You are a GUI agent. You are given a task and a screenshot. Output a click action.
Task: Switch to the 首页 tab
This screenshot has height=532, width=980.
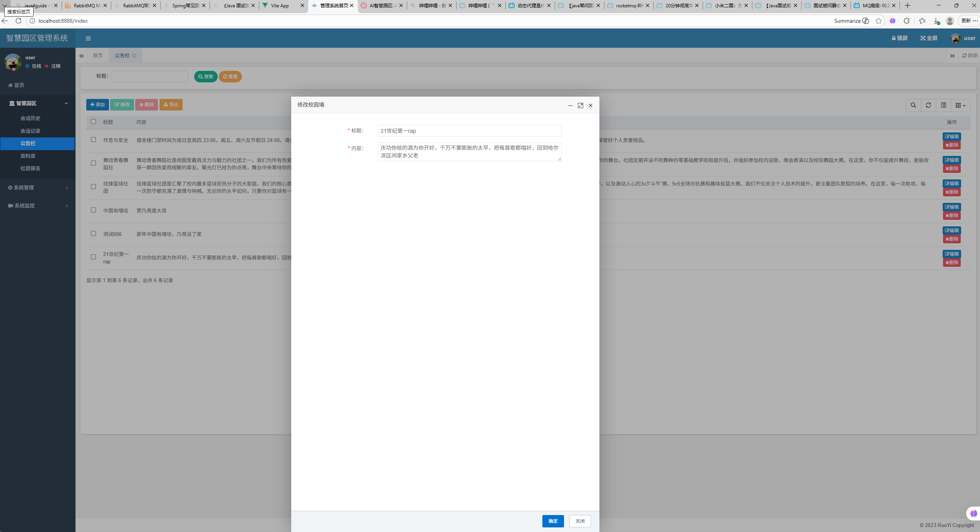pyautogui.click(x=97, y=55)
